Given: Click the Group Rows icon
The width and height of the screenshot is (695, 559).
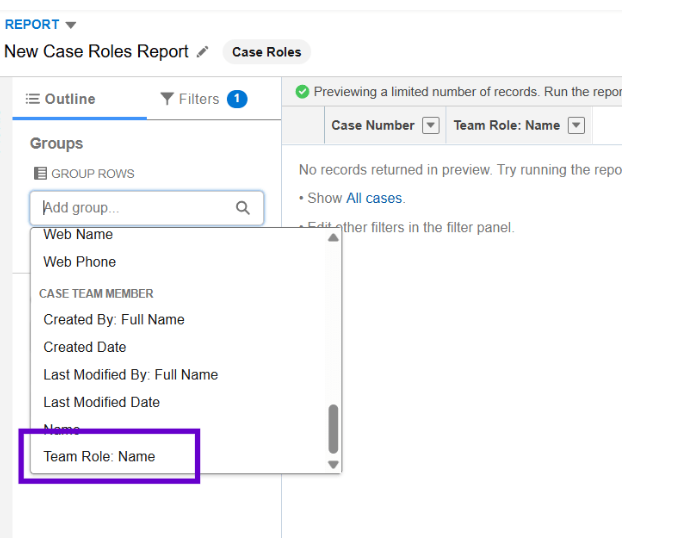Looking at the screenshot, I should pos(40,173).
